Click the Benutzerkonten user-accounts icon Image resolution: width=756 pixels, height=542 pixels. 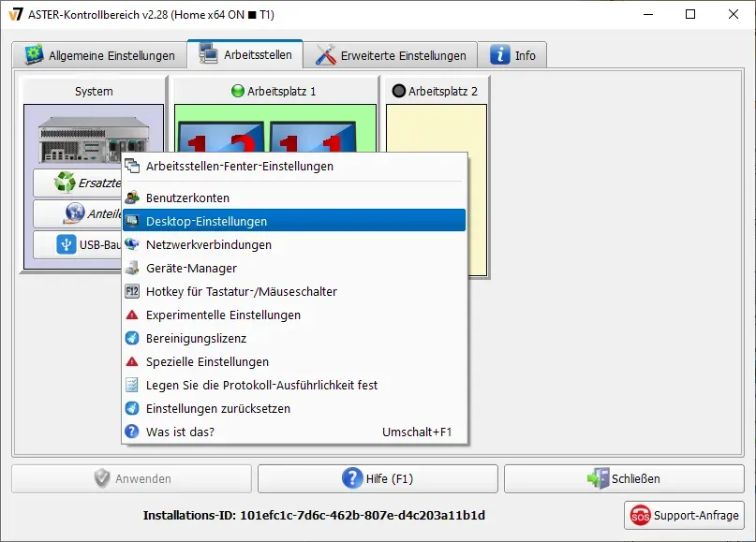pos(133,198)
